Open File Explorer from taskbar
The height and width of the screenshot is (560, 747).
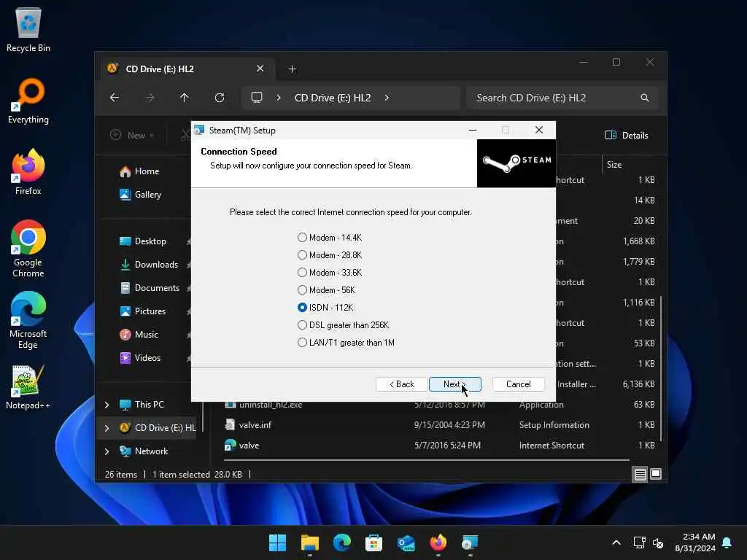pos(309,542)
